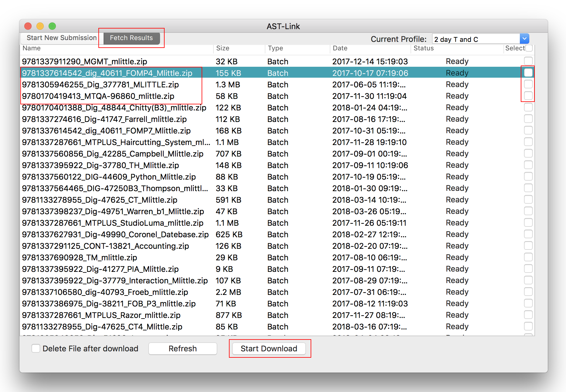This screenshot has height=392, width=566.
Task: Enable Delete File after download option
Action: [36, 349]
